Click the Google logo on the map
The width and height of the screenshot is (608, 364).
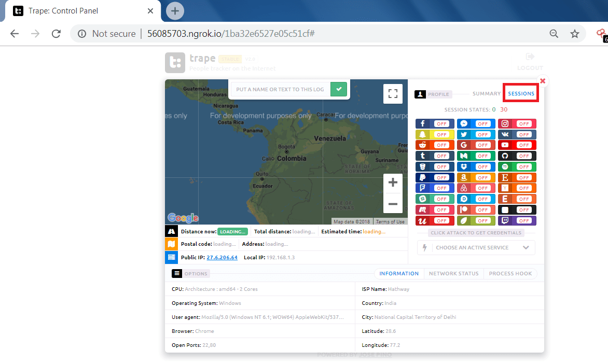pos(183,218)
